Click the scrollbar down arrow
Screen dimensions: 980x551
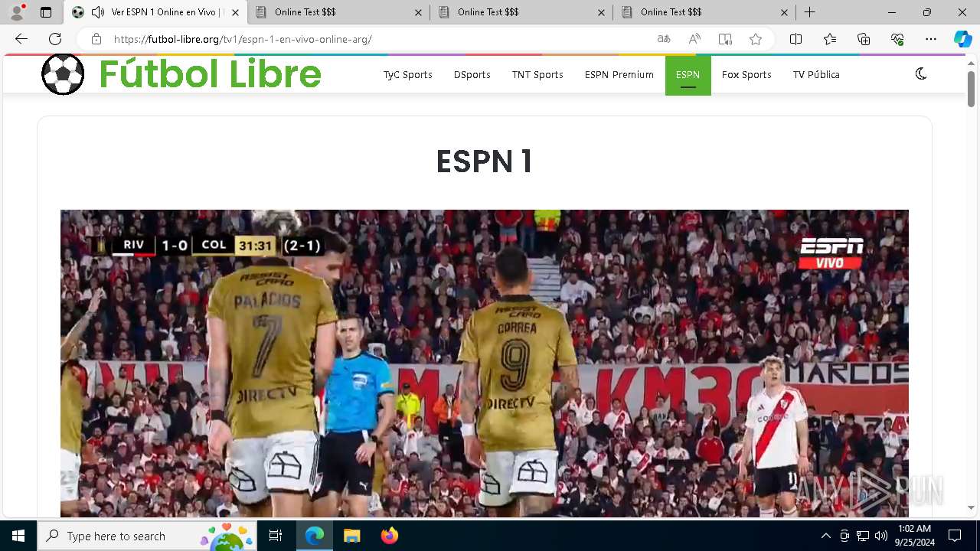(x=971, y=507)
